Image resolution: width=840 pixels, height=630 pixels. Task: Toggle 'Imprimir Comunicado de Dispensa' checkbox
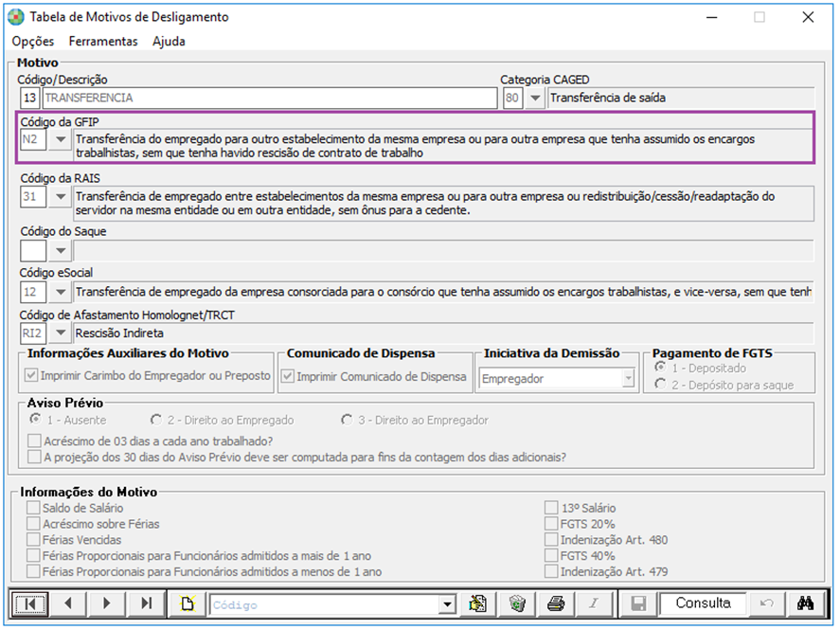[x=288, y=376]
